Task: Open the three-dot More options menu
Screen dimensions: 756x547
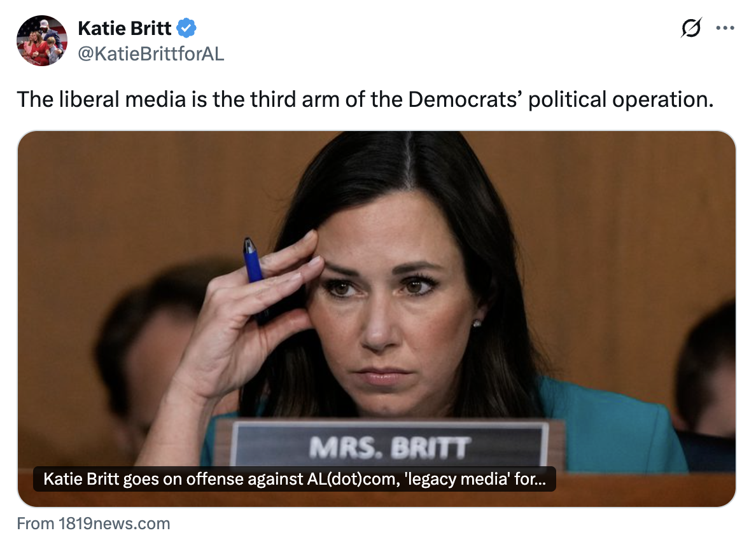Action: 725,28
